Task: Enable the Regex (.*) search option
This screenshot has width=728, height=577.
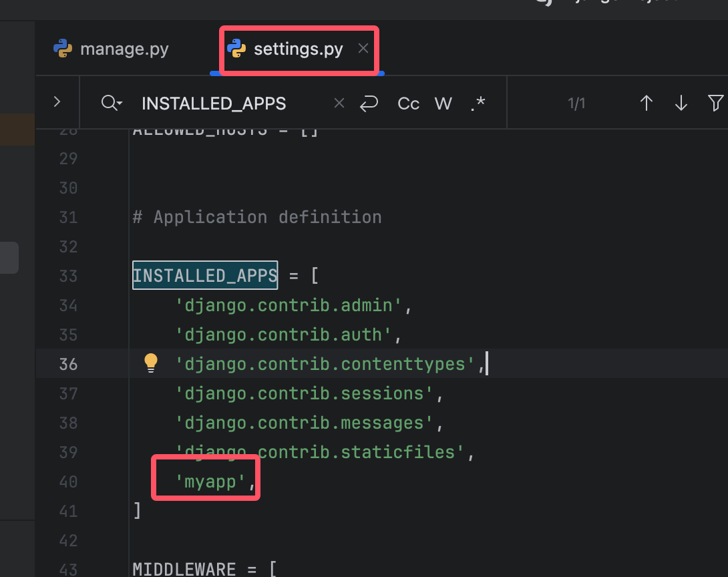Action: tap(478, 104)
